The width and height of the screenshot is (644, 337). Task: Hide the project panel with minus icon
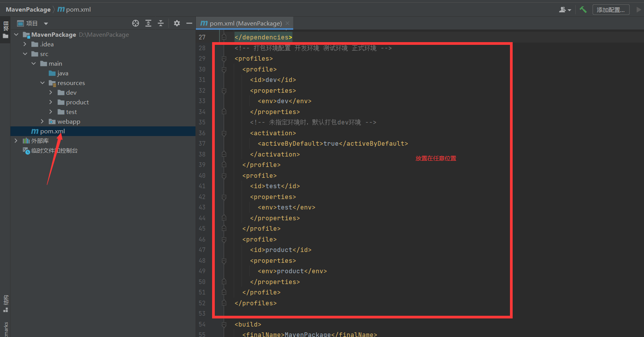[189, 23]
